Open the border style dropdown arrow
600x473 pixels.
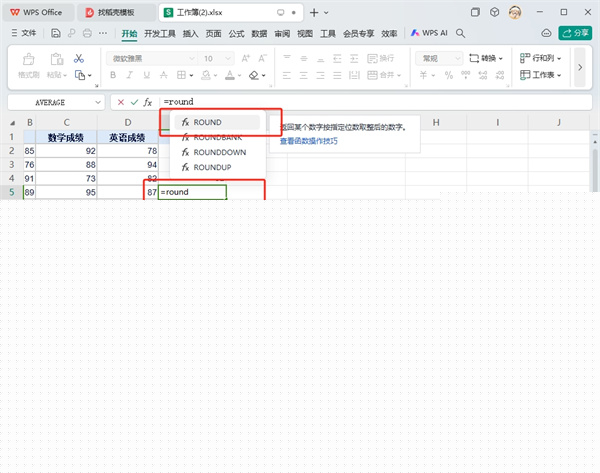(x=191, y=75)
